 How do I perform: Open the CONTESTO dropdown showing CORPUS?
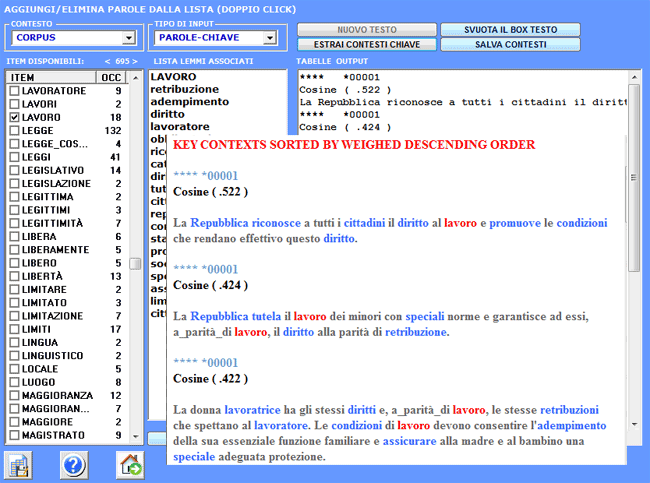click(x=74, y=38)
